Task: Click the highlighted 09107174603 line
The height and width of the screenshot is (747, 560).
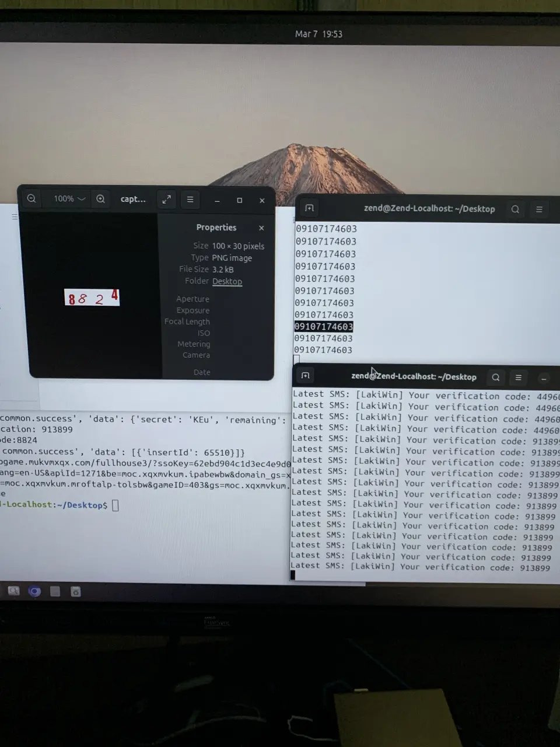Action: click(324, 326)
